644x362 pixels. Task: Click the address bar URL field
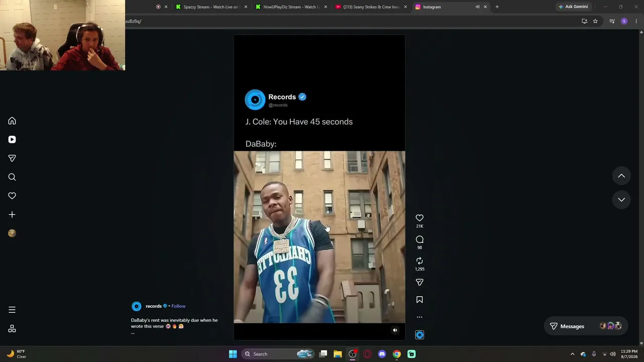[x=352, y=21]
